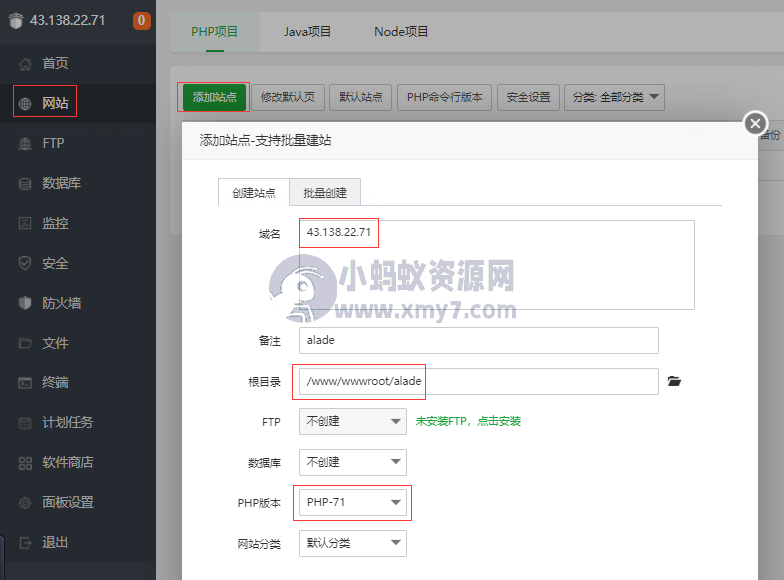Viewport: 784px width, 580px height.
Task: Click the 默认站点 button
Action: click(x=361, y=97)
